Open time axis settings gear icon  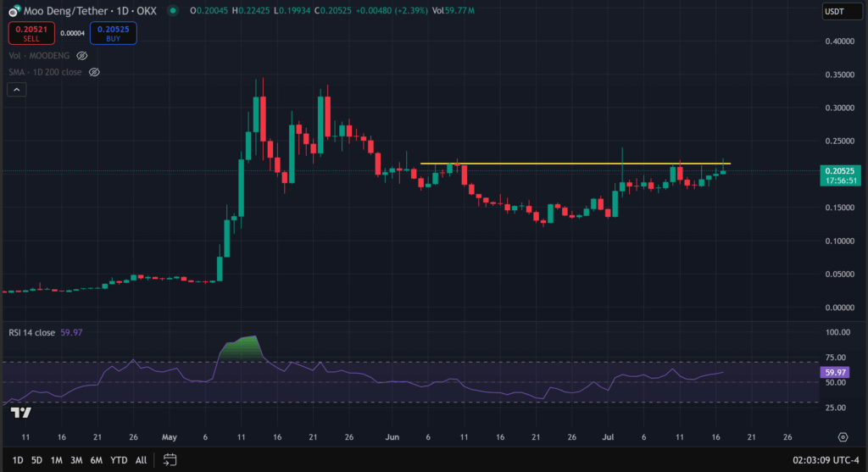point(843,437)
